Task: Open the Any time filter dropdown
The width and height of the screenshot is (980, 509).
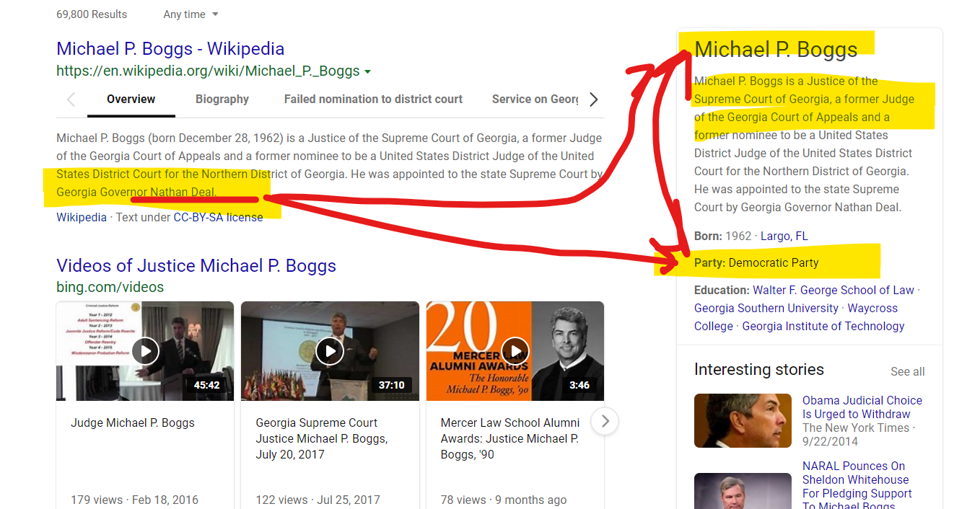Action: tap(191, 14)
